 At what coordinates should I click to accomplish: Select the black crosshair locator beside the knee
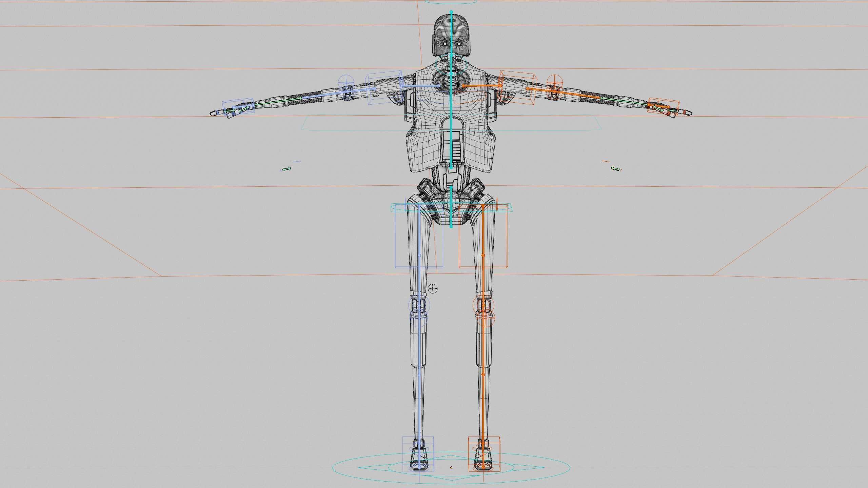click(433, 289)
